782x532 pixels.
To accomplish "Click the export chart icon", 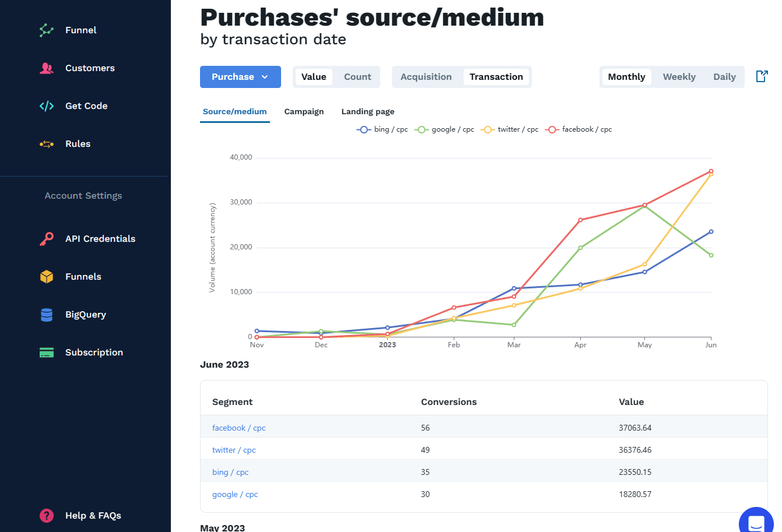I will pos(762,76).
